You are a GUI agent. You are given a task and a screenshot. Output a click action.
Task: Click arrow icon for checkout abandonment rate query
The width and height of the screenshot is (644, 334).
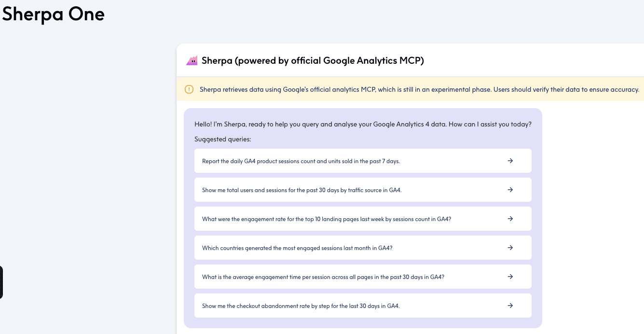coord(510,306)
